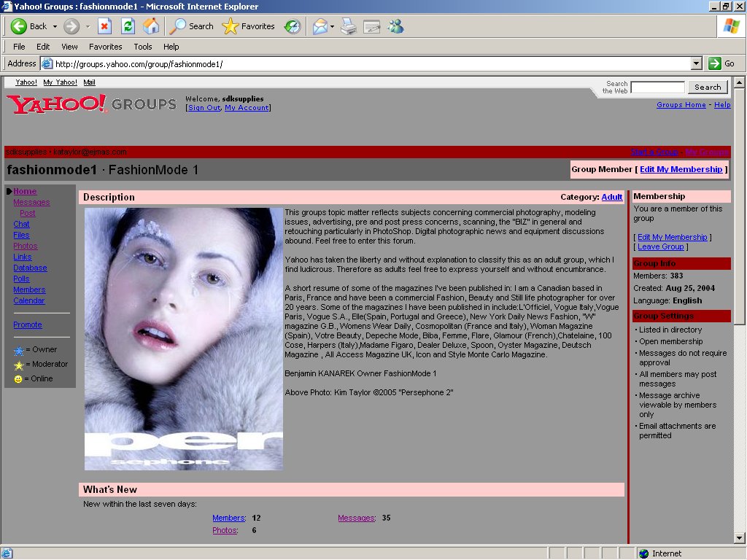This screenshot has height=560, width=747.
Task: Open the Mail link at the page top
Action: (89, 82)
